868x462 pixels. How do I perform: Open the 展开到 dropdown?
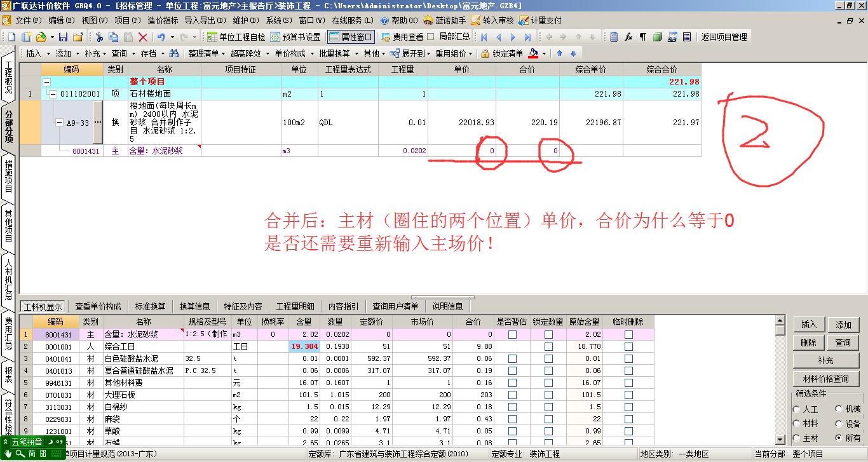(412, 53)
